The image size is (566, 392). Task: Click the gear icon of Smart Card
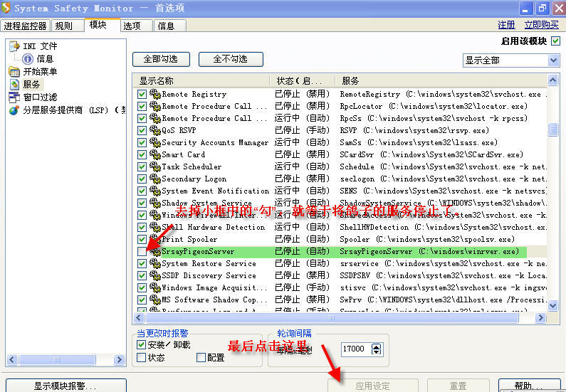(x=155, y=154)
